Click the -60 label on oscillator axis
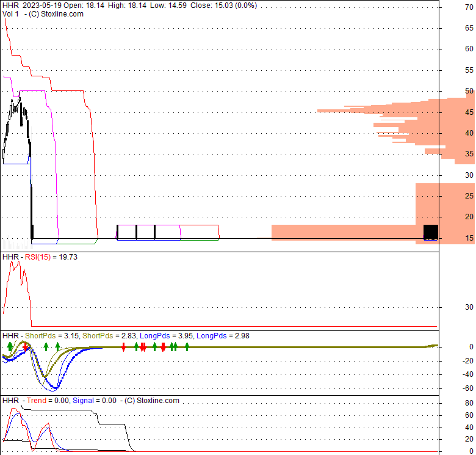This screenshot has height=455, width=476. point(468,388)
